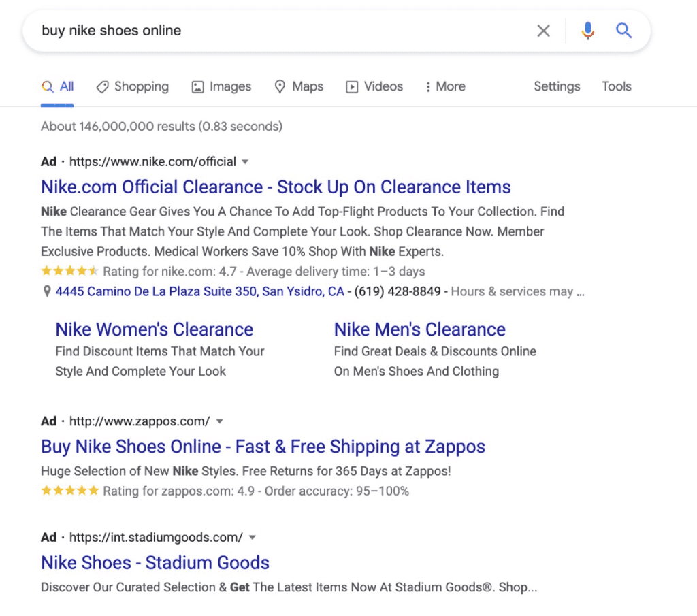Select the All results tab
697x616 pixels.
[x=57, y=86]
